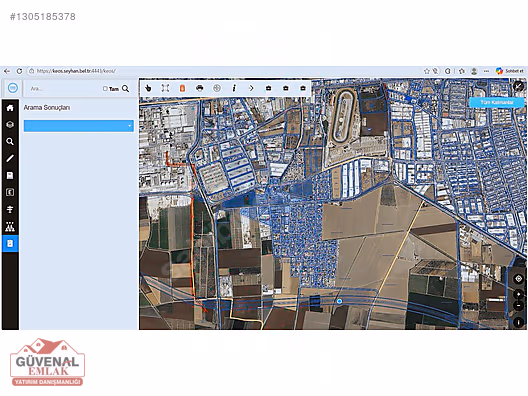This screenshot has height=396, width=528.
Task: Open map info round 'i' button bottom
Action: [519, 322]
